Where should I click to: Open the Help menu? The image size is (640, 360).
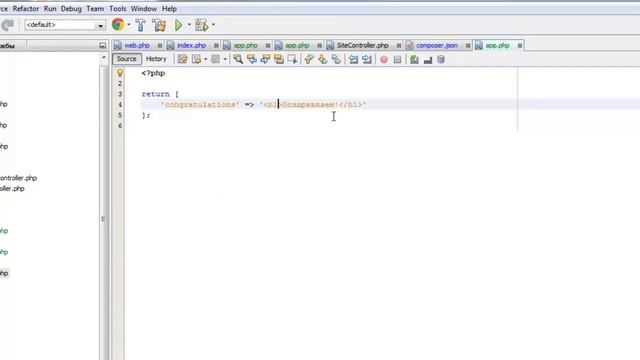point(169,9)
